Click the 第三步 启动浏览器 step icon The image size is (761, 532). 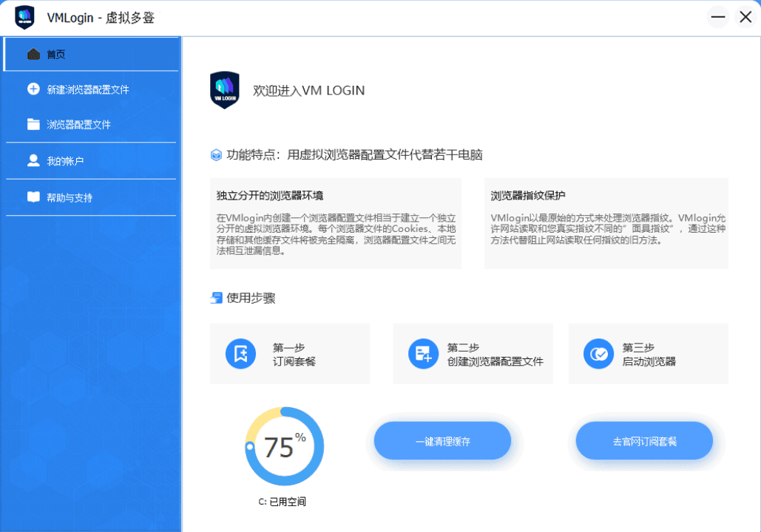[x=598, y=354]
